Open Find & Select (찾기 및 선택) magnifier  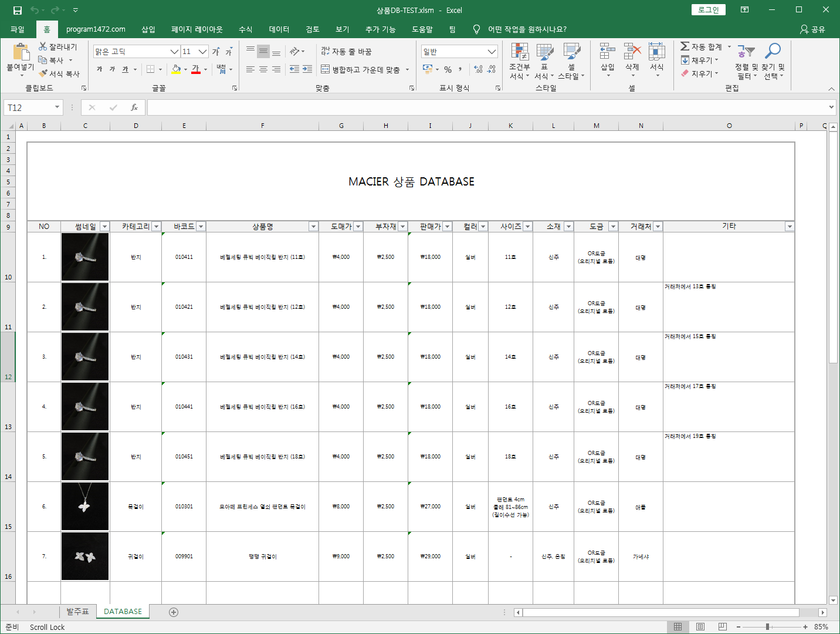pos(773,61)
